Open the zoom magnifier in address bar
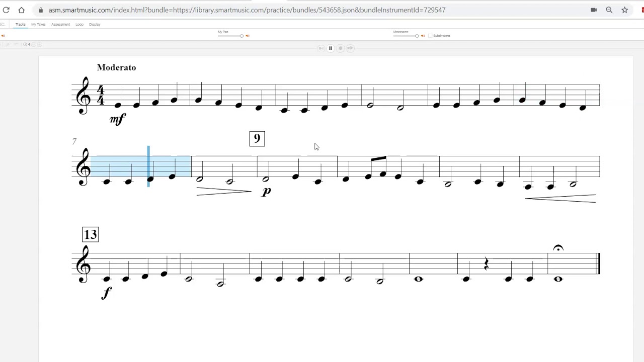Image resolution: width=644 pixels, height=362 pixels. [x=609, y=10]
